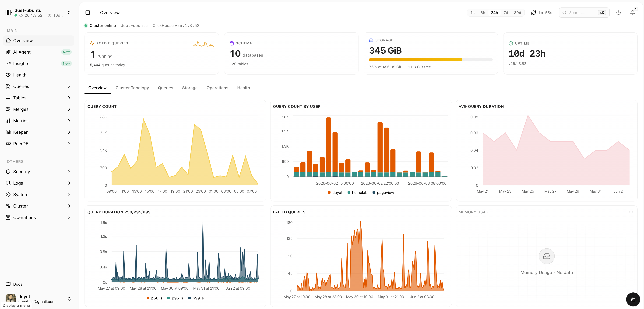Viewport: 644px width, 309px height.
Task: Click the Health heart icon
Action: click(x=8, y=75)
